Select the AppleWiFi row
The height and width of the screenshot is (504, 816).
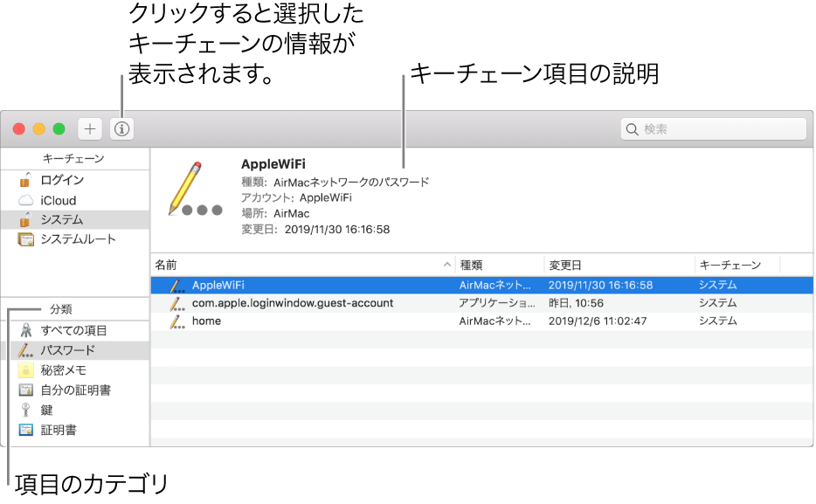[482, 285]
